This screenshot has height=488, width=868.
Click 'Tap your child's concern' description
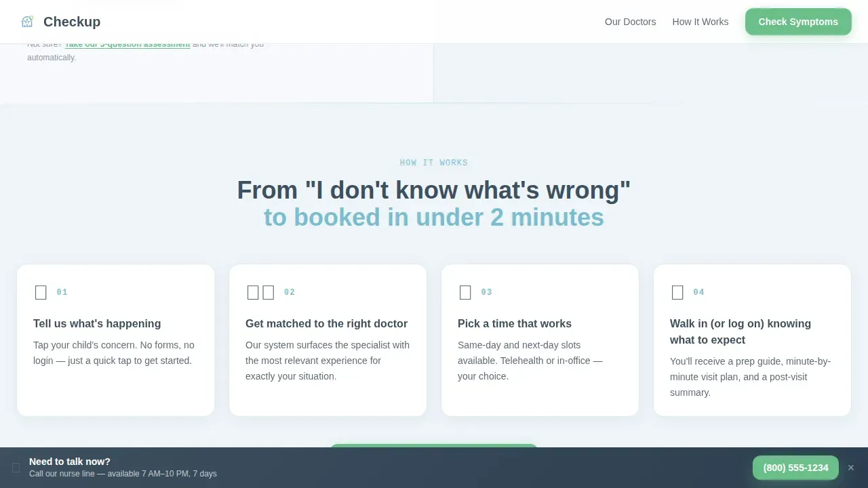click(114, 353)
